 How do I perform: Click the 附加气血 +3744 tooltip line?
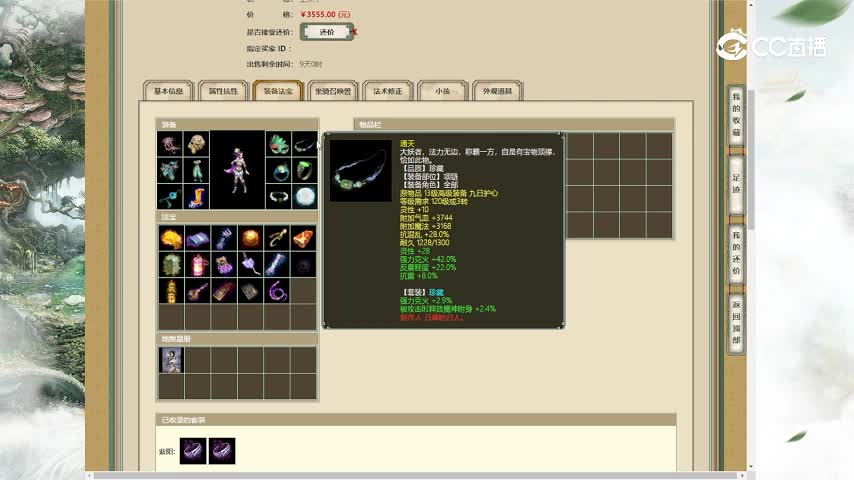click(x=426, y=218)
